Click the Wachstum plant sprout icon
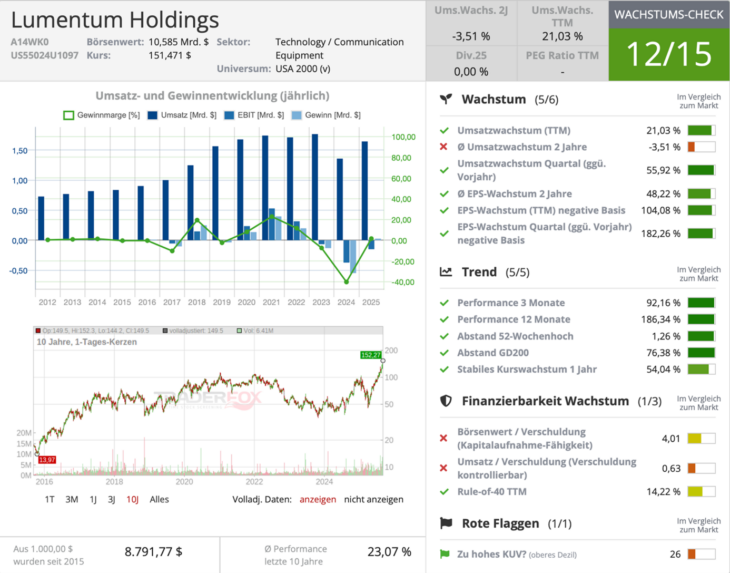 tap(446, 99)
